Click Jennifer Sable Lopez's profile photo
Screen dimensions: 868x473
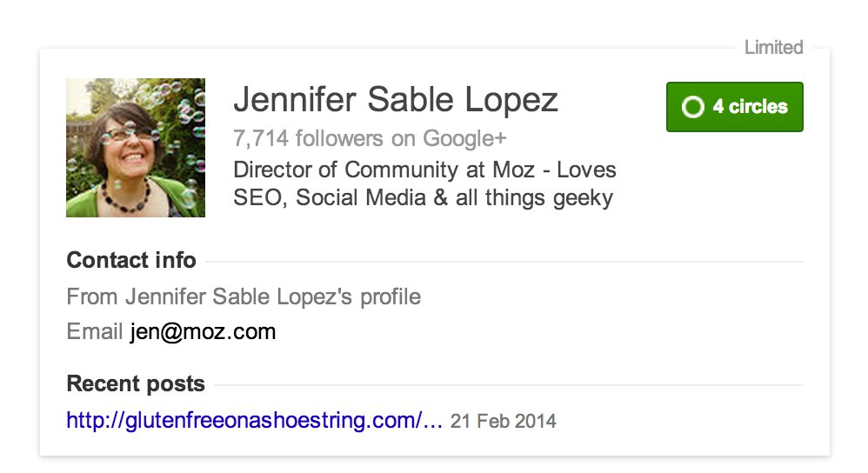[x=136, y=148]
